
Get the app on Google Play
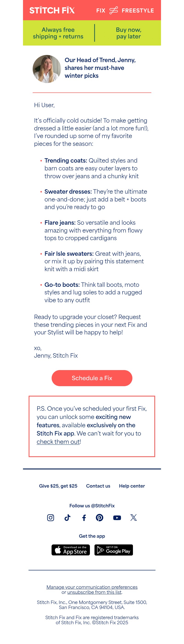[113, 550]
